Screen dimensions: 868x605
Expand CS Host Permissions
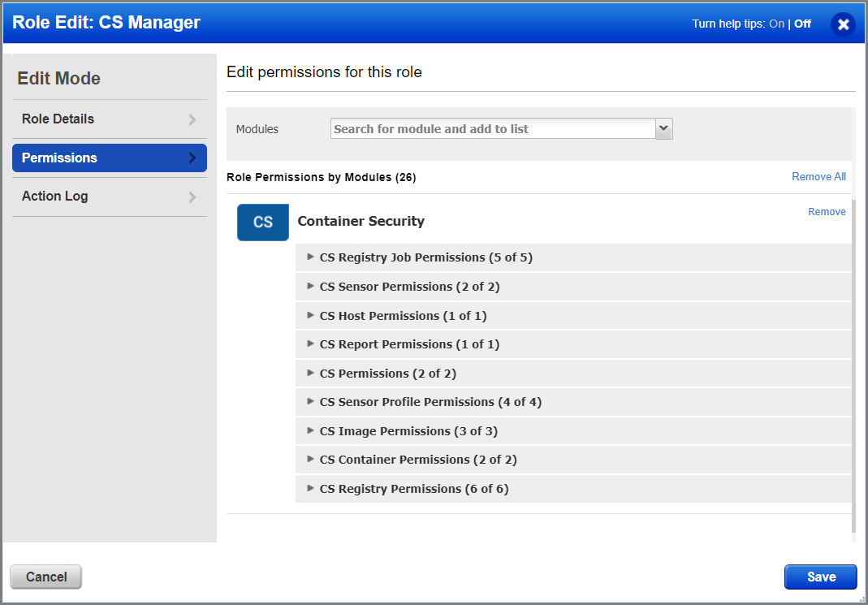tap(310, 315)
